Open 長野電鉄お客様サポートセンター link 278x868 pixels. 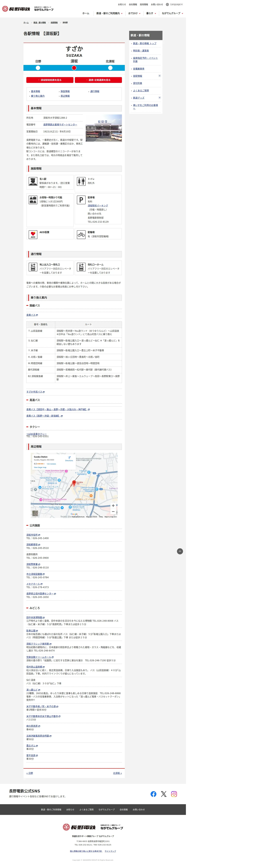click(60, 125)
